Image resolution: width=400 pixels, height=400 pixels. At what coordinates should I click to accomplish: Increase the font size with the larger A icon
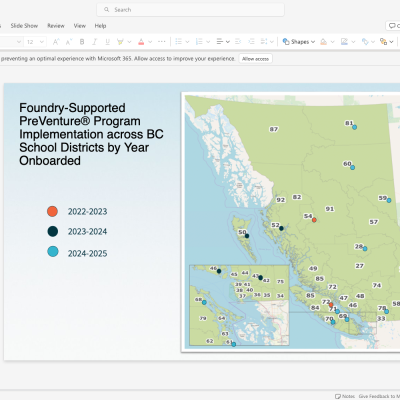pos(56,42)
